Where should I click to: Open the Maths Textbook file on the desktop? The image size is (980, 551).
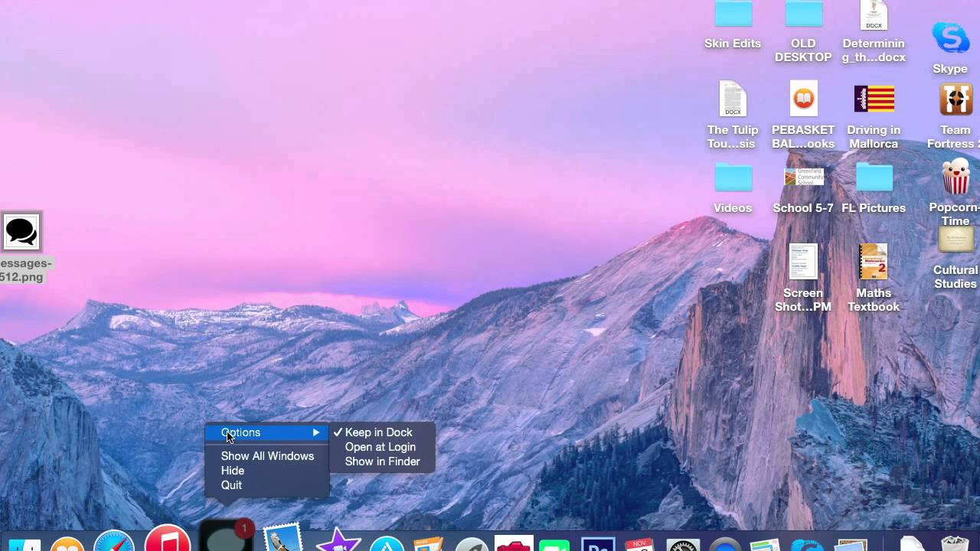874,261
